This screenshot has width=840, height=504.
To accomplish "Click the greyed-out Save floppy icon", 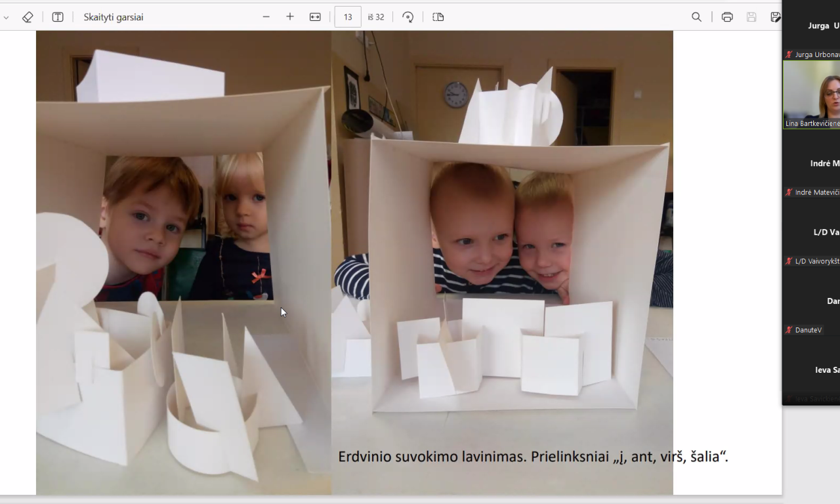I will pos(751,17).
